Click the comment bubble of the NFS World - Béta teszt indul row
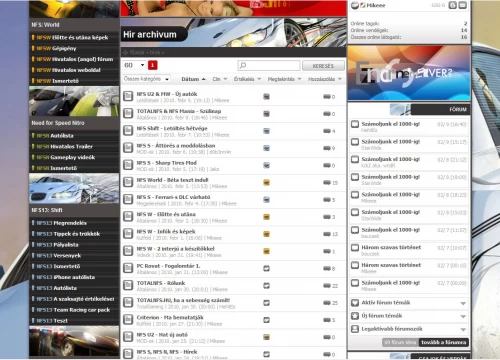 [x=327, y=182]
